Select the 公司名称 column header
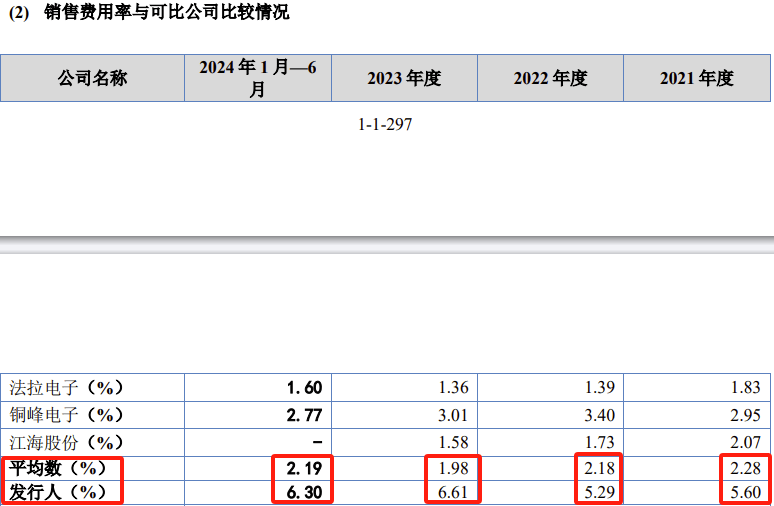This screenshot has width=774, height=506. click(x=92, y=78)
